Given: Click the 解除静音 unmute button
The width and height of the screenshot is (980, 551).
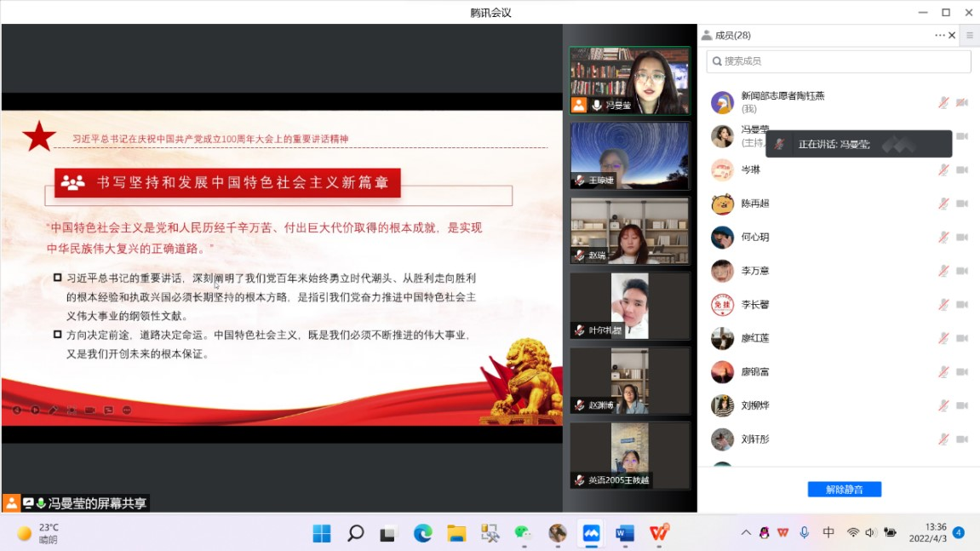Looking at the screenshot, I should (x=844, y=490).
